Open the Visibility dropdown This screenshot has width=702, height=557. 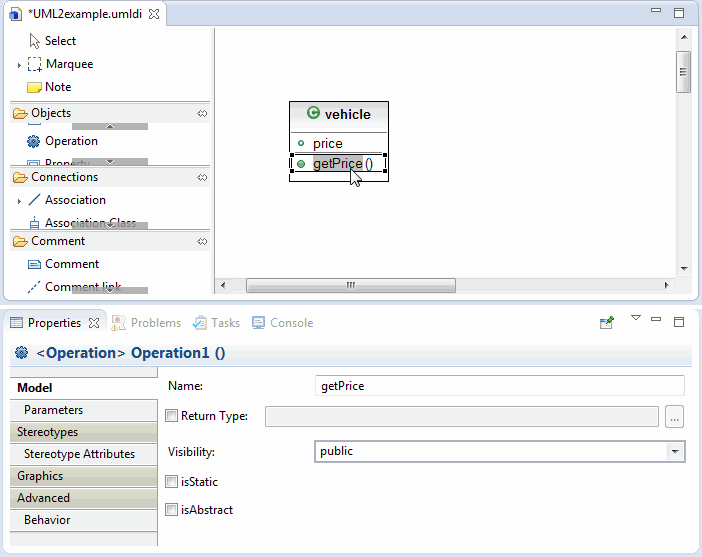click(676, 452)
